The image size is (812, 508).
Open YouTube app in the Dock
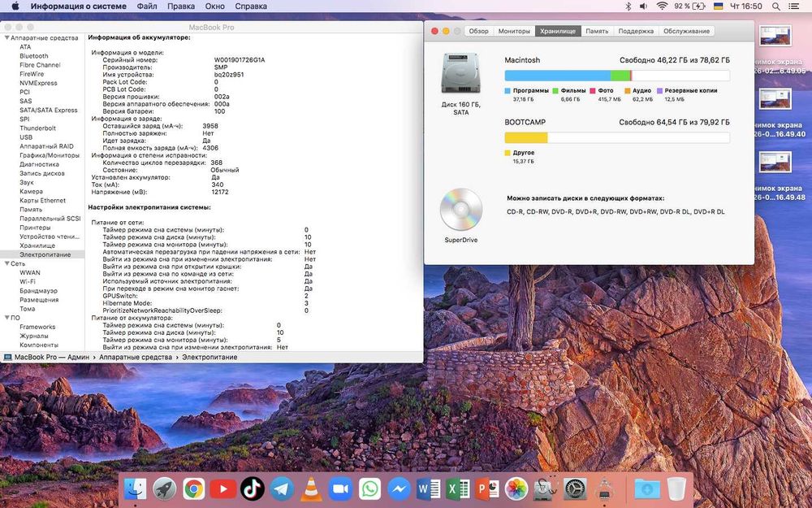(223, 488)
